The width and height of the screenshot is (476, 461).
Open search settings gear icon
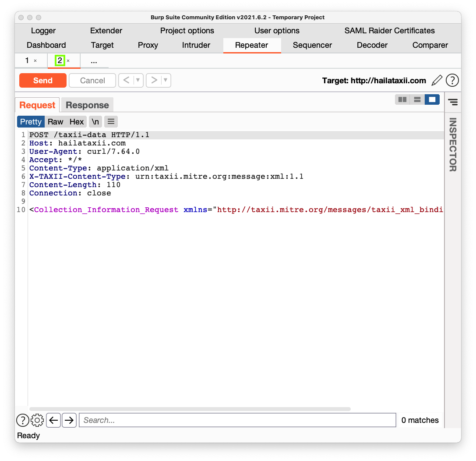point(37,420)
